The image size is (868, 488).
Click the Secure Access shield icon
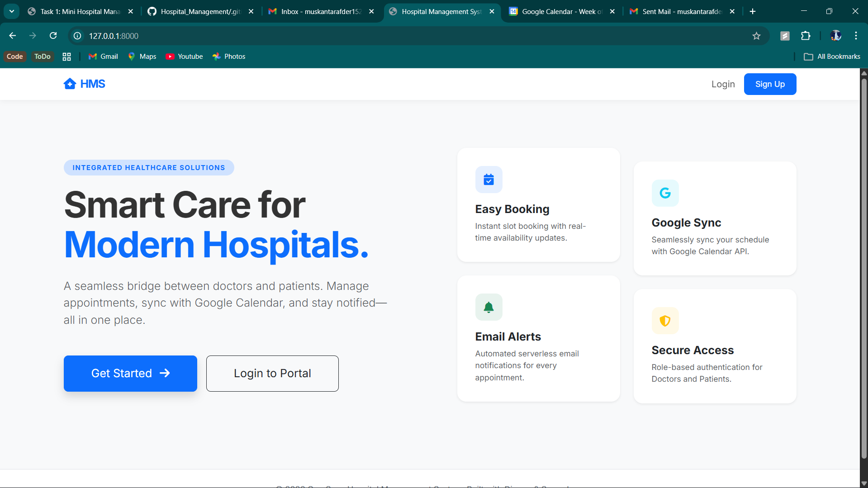click(x=665, y=321)
